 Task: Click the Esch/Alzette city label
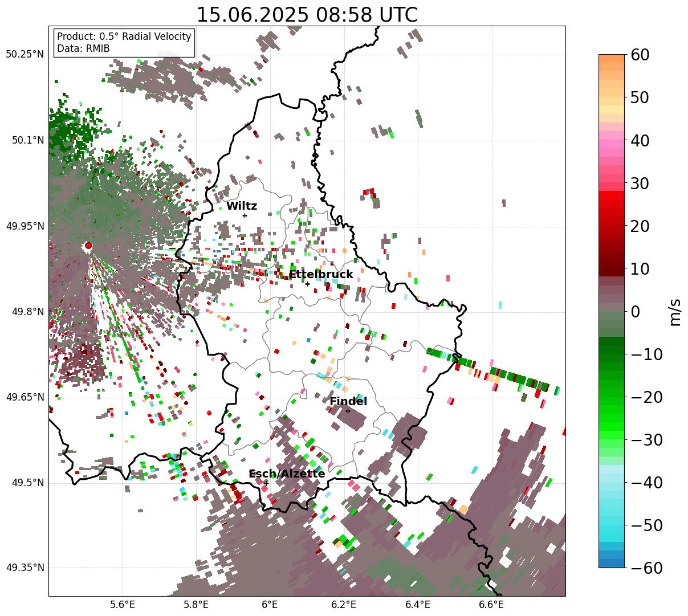287,474
